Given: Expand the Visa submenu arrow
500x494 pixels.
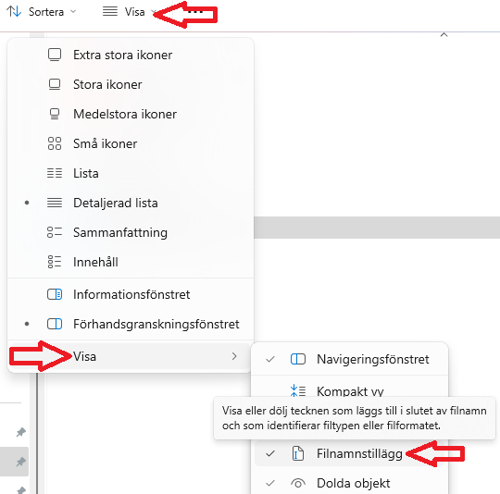Looking at the screenshot, I should click(x=234, y=356).
